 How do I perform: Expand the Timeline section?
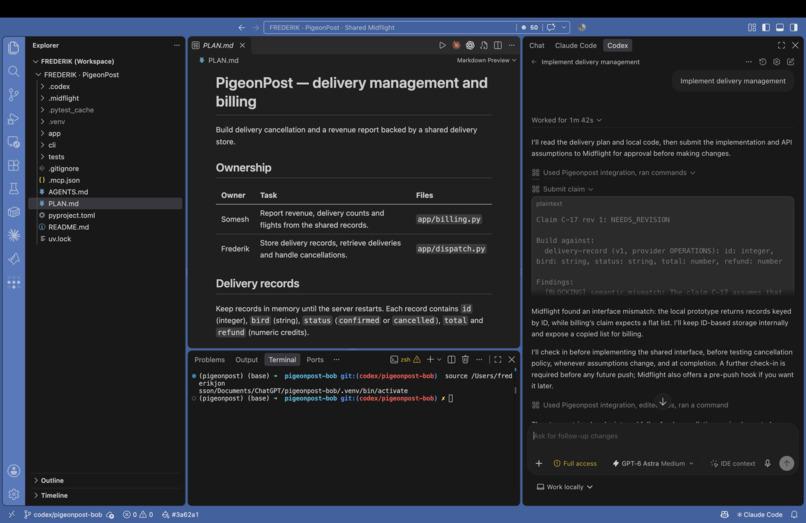(54, 495)
